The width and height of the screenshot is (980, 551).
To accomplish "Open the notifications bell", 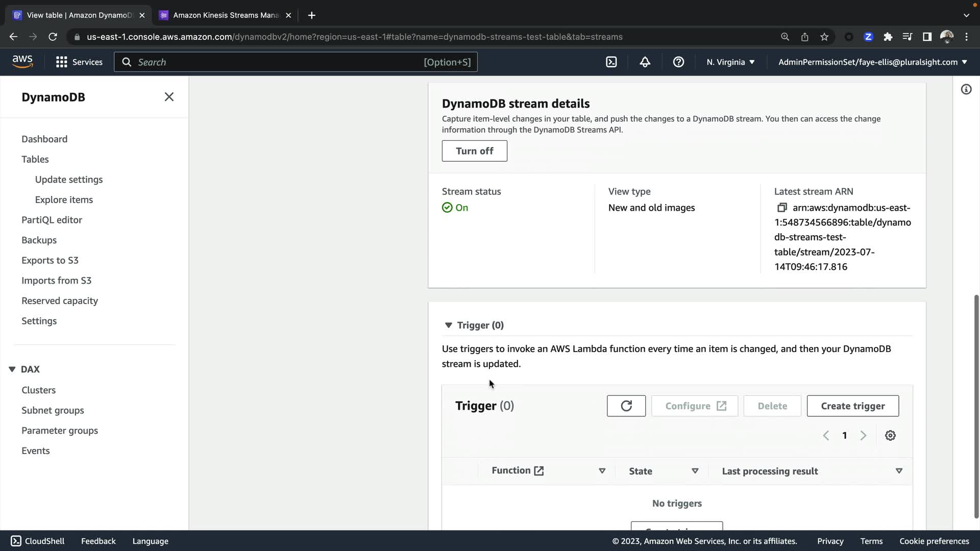I will 645,62.
